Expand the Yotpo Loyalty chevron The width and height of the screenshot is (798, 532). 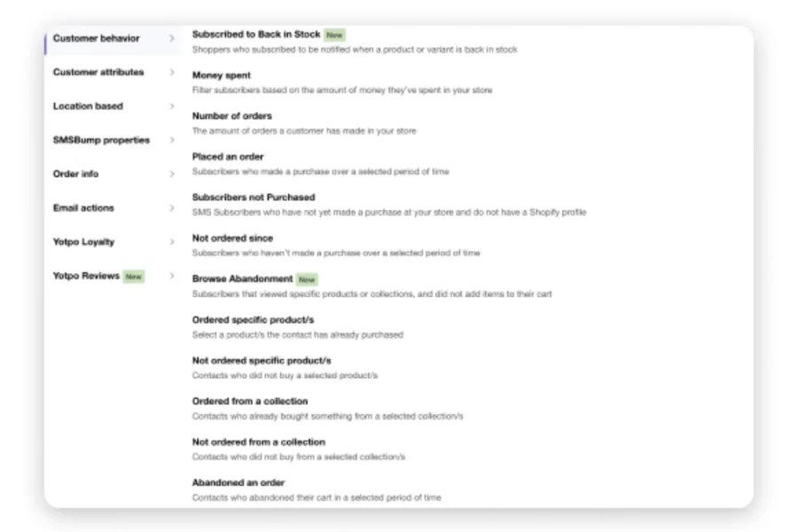(171, 242)
